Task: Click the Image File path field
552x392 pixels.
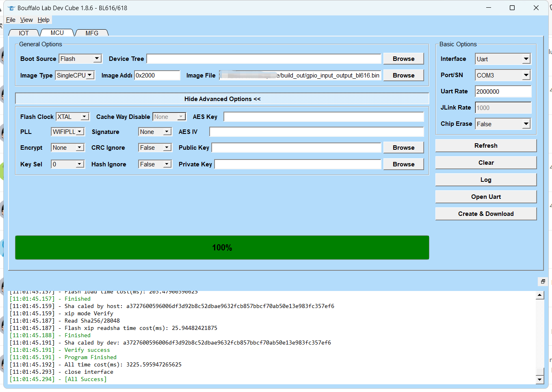Action: pos(300,75)
